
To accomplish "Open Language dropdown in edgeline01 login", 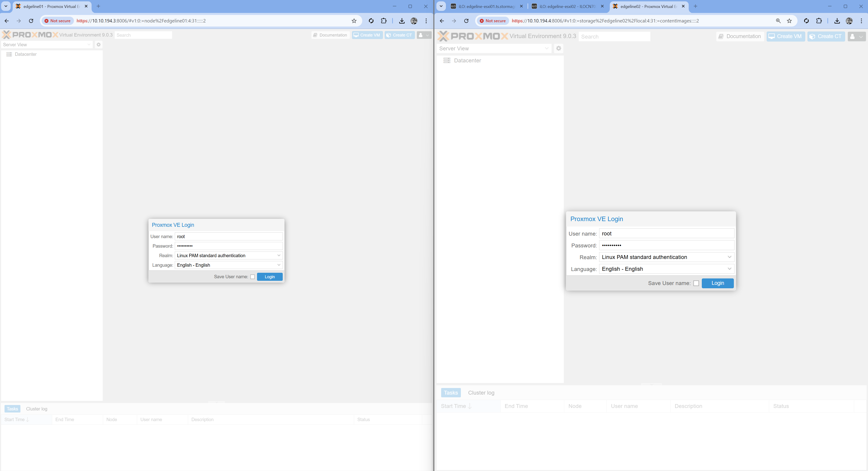I will pos(279,265).
